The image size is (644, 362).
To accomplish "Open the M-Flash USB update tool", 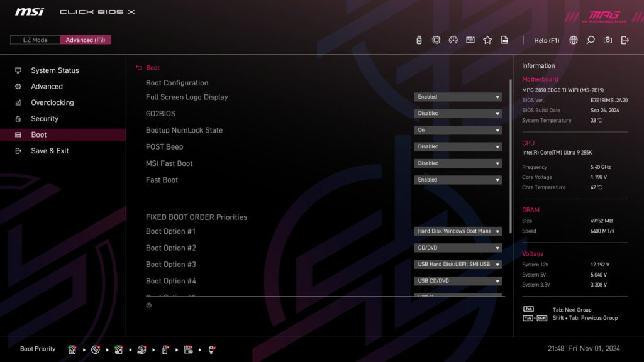I will [418, 39].
